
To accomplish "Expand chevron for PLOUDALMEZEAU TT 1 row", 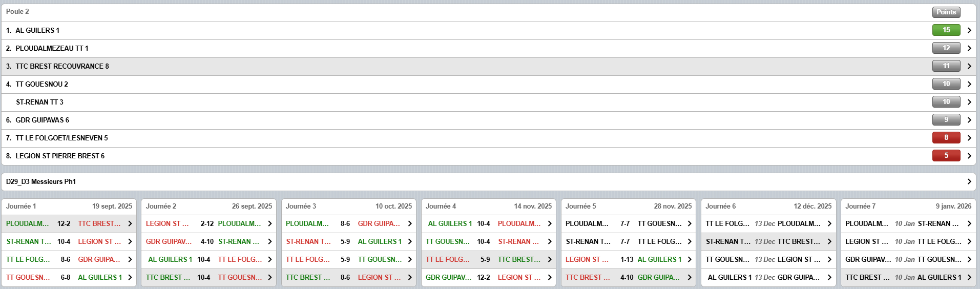I will [969, 48].
